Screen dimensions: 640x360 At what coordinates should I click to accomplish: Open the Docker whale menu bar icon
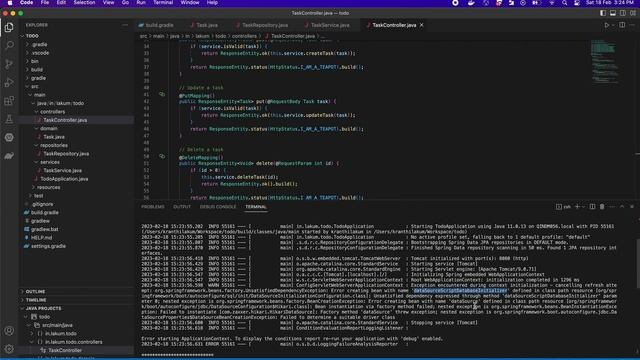471,3
